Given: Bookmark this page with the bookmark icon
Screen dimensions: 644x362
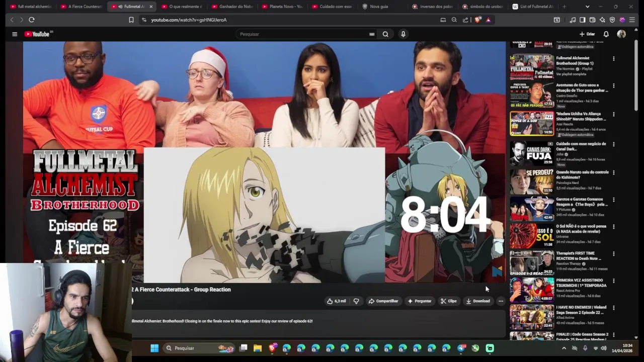Looking at the screenshot, I should click(131, 20).
